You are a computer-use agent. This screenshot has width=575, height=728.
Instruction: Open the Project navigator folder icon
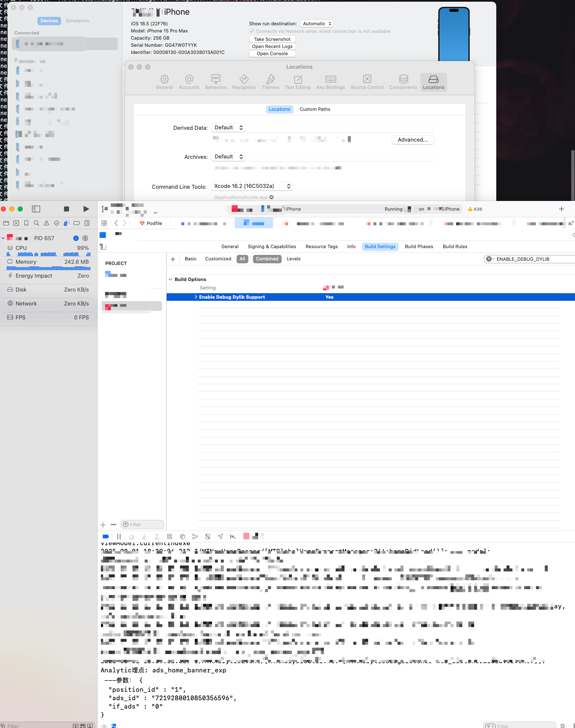point(6,223)
